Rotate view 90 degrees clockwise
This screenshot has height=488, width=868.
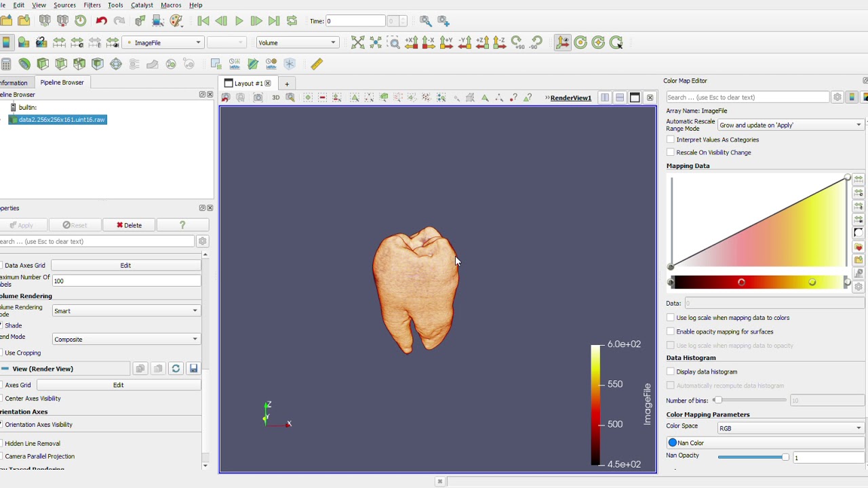pyautogui.click(x=517, y=43)
